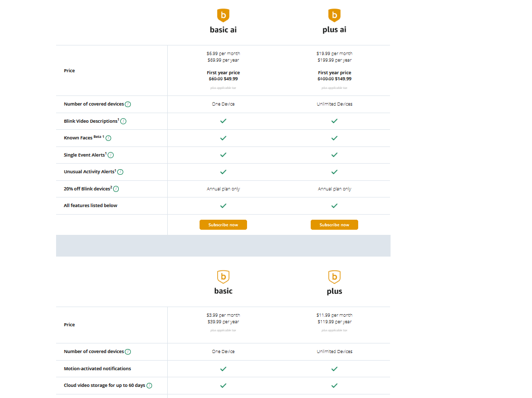Click basic ai checkmark for Blink Video Descriptions

coord(223,121)
